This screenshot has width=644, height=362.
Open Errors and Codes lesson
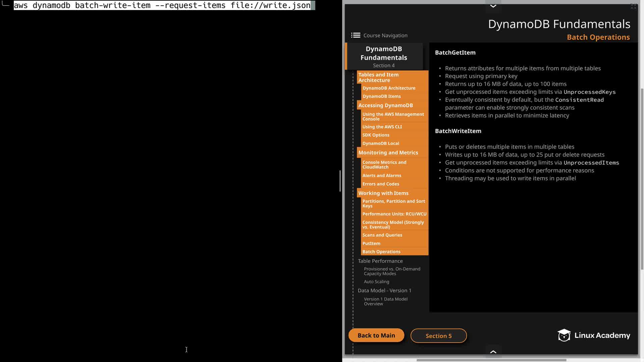(381, 184)
